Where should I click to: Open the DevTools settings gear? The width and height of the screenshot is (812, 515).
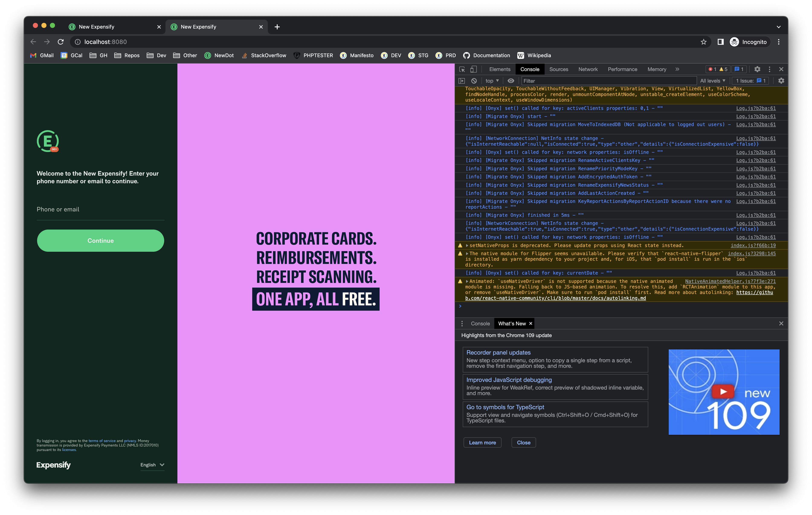757,69
